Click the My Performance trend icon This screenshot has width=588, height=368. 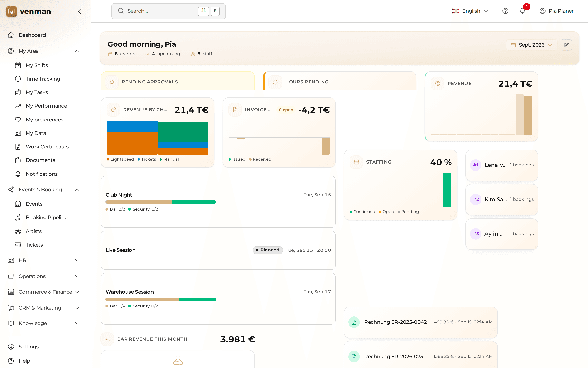tap(18, 106)
